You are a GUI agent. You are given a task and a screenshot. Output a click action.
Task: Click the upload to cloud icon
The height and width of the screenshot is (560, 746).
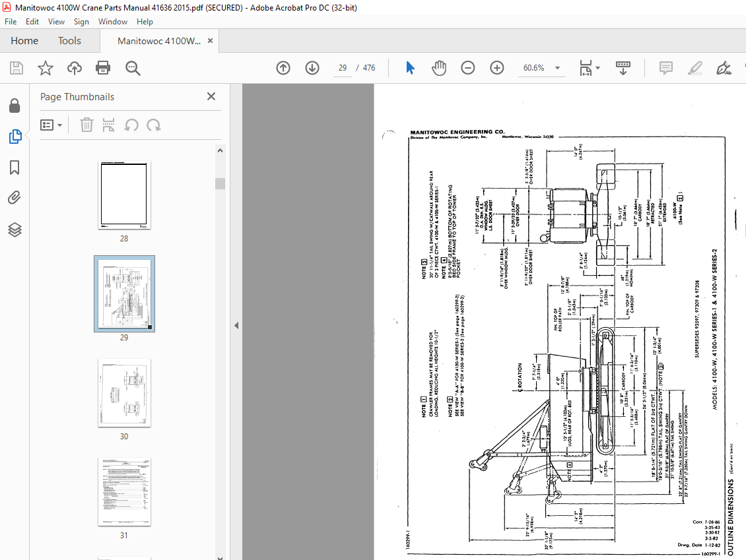(x=74, y=68)
